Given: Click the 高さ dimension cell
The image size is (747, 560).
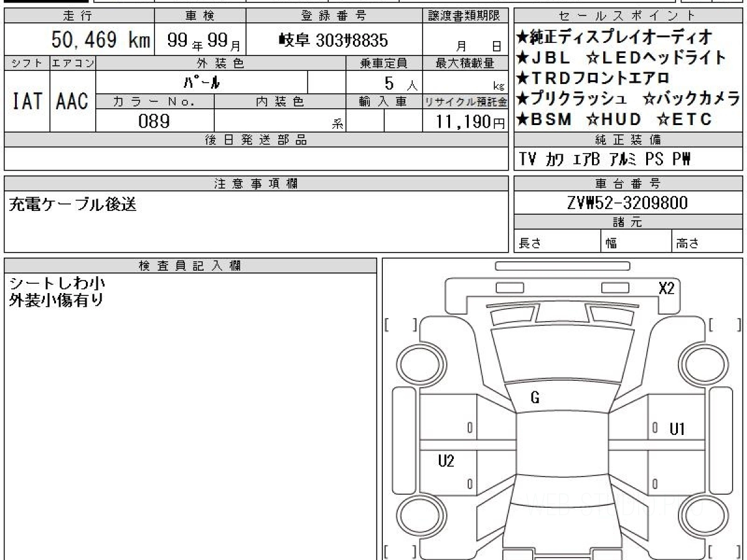Looking at the screenshot, I should click(x=707, y=241).
